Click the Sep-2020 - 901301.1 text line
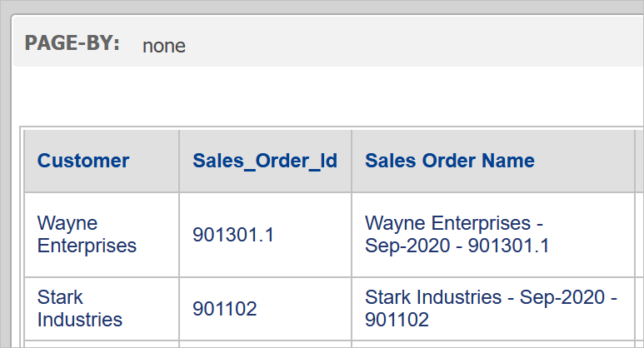644x348 pixels. pyautogui.click(x=457, y=246)
